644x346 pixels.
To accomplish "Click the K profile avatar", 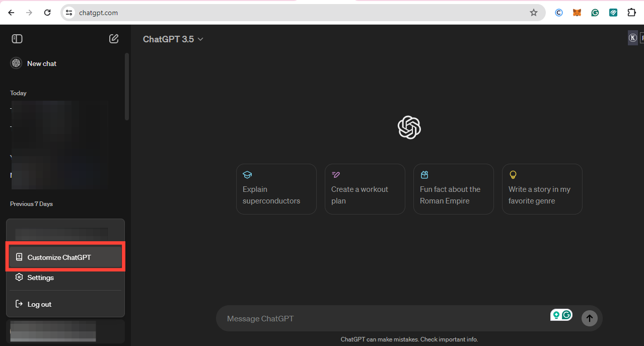I will 633,38.
